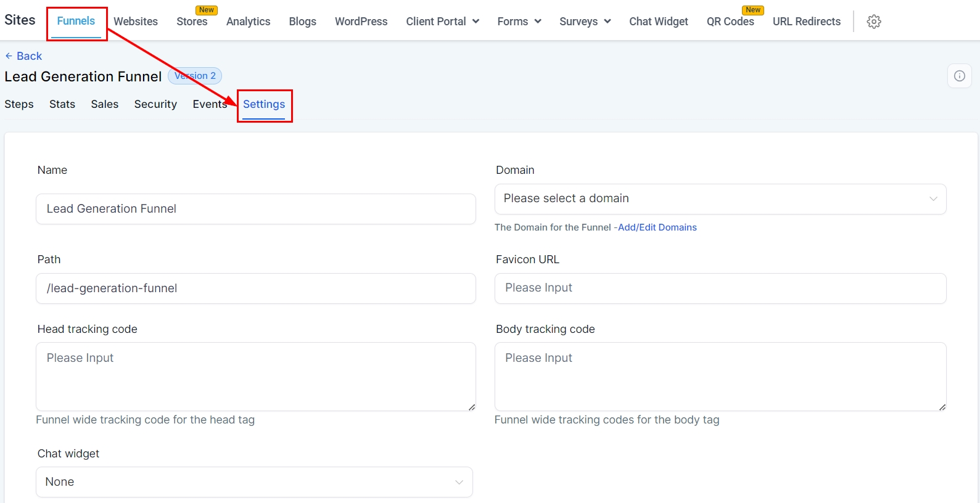Image resolution: width=980 pixels, height=503 pixels.
Task: Expand the Surveys dropdown menu
Action: tap(585, 22)
